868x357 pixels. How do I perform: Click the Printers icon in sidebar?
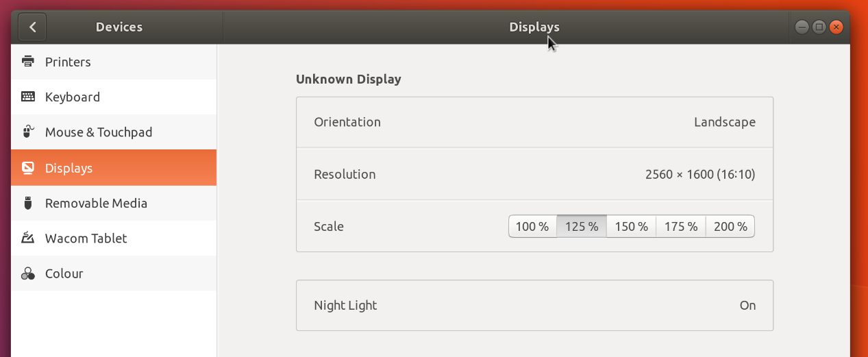28,62
